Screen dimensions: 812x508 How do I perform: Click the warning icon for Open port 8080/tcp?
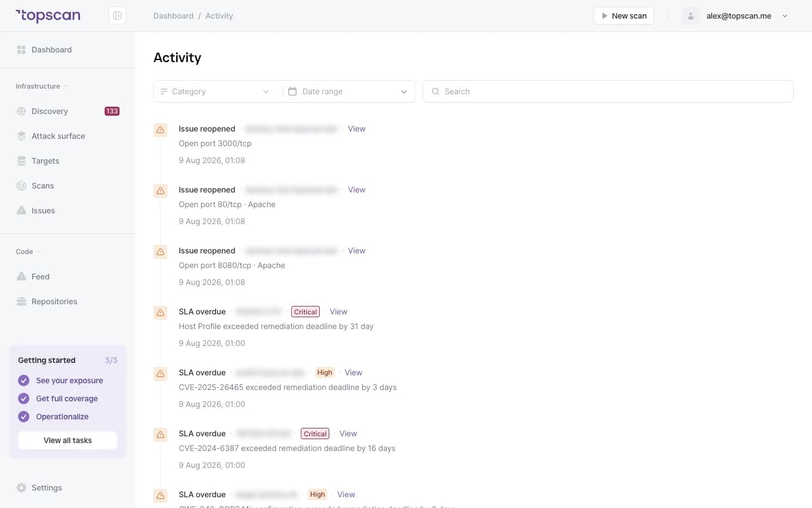pos(161,252)
